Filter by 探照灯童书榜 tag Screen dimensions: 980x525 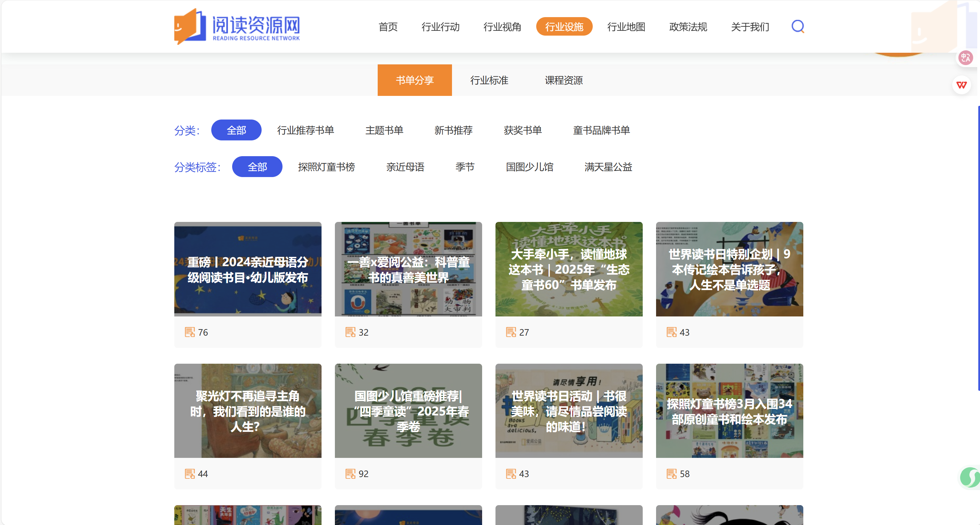326,167
